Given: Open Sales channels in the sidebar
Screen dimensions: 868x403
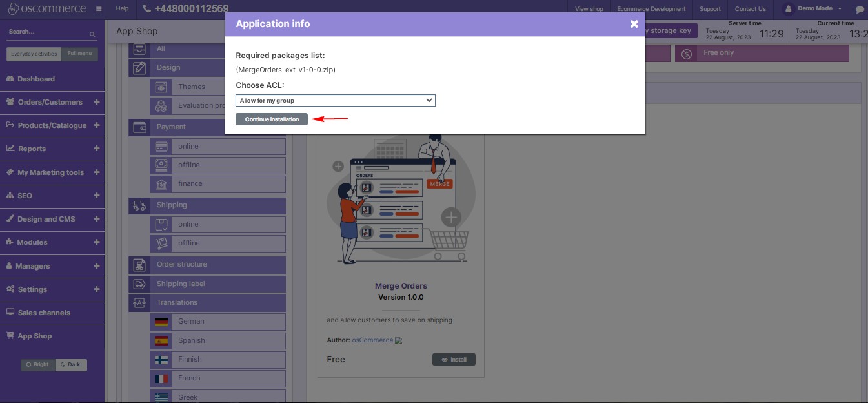Looking at the screenshot, I should pos(44,313).
